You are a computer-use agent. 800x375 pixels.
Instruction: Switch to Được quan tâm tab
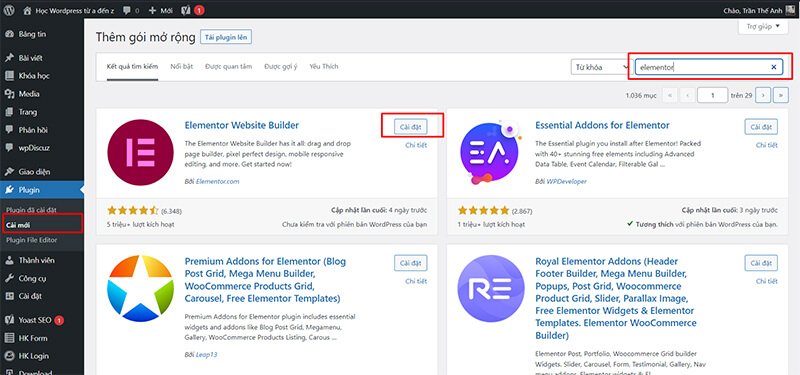tap(229, 67)
